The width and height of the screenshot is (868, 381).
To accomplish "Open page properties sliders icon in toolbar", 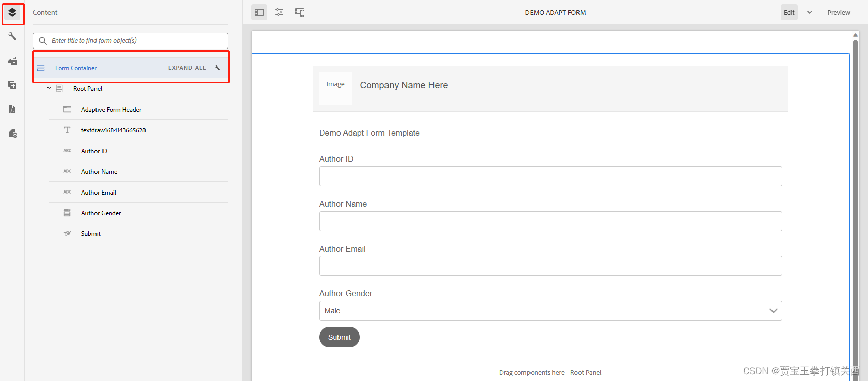I will tap(279, 12).
